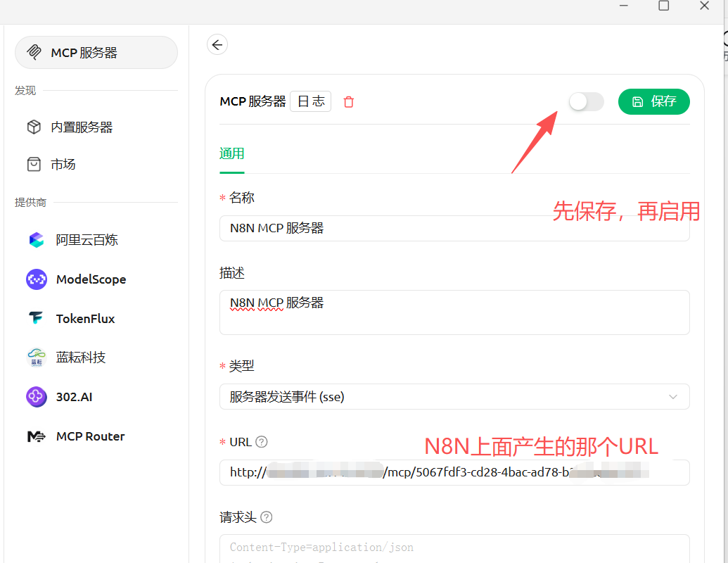Viewport: 728px width, 563px height.
Task: Click the 请求头 help question mark icon
Action: coord(266,517)
